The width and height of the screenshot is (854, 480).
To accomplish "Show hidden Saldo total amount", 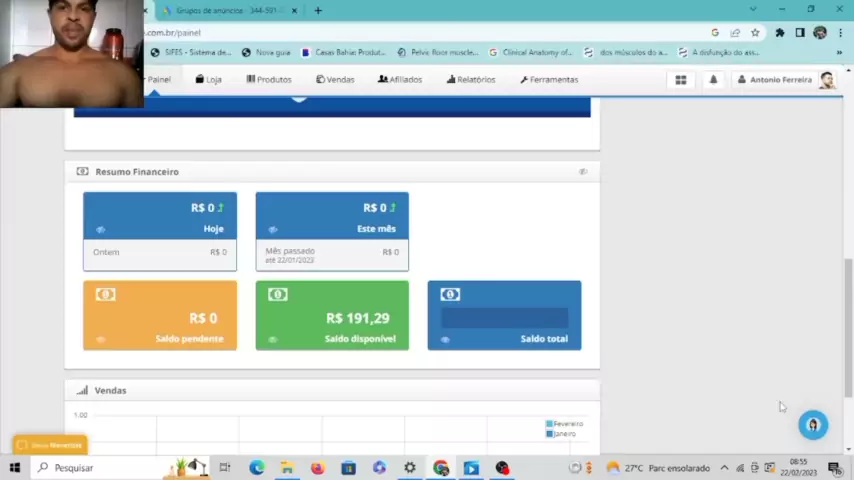I will click(445, 340).
